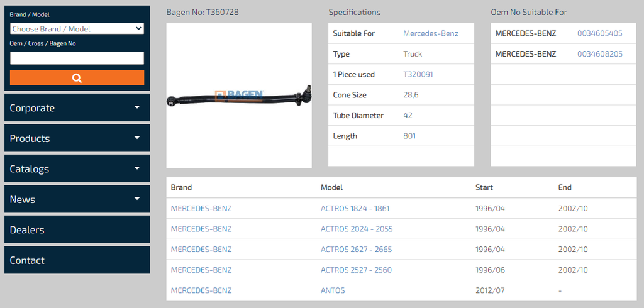Open the News sidebar menu
Viewport: 644px width, 308px height.
click(77, 199)
